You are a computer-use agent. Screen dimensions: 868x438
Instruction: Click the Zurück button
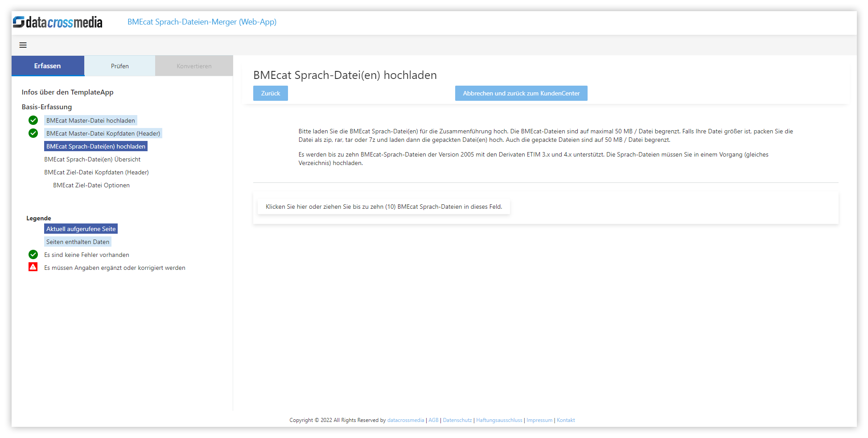click(271, 93)
